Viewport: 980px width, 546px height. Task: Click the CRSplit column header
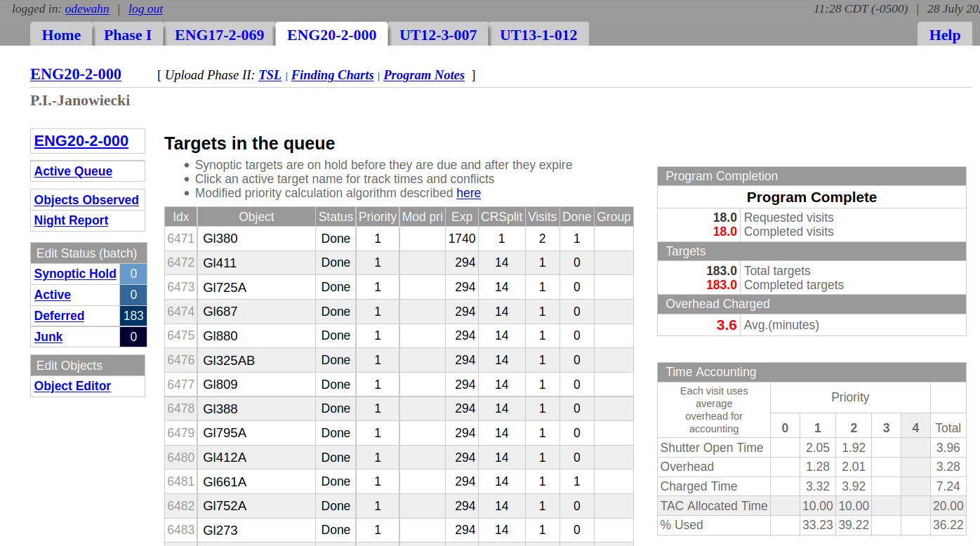click(x=502, y=217)
